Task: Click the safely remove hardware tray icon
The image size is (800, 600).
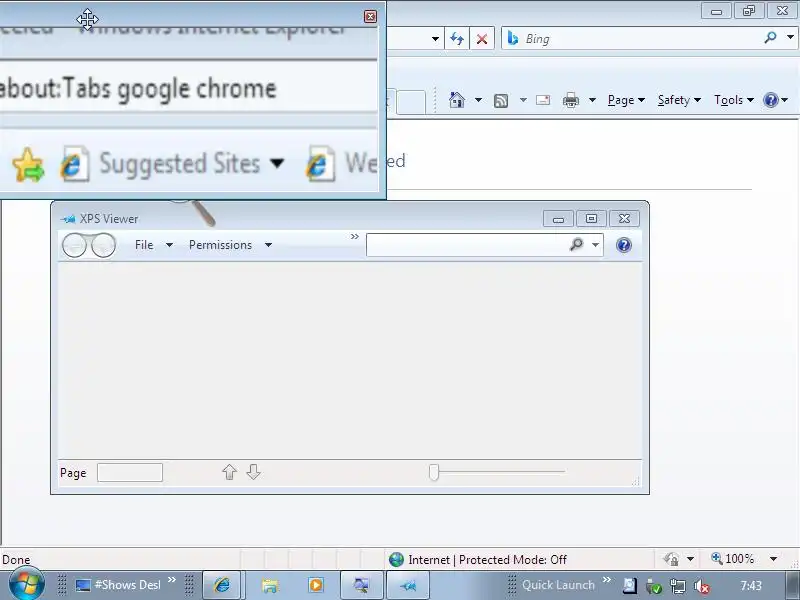Action: tap(654, 586)
